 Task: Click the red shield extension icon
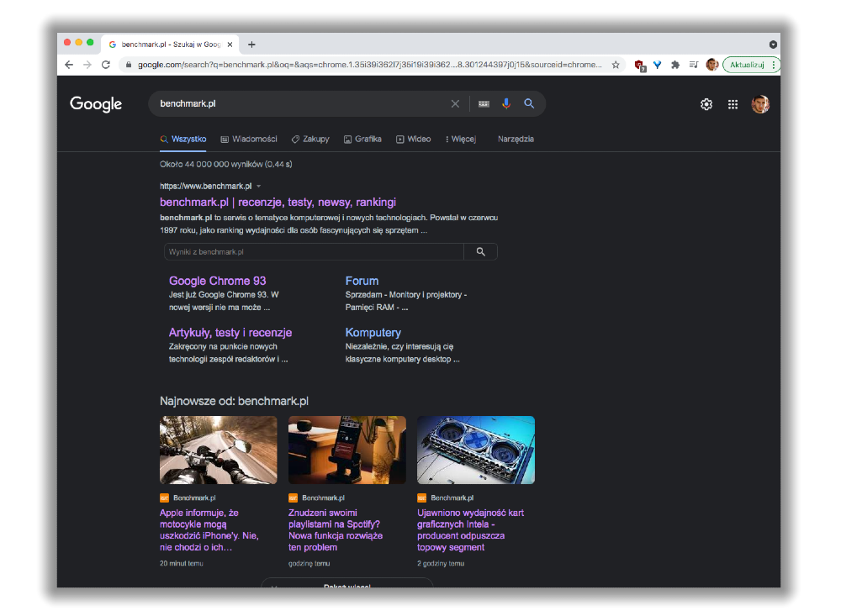pos(639,66)
